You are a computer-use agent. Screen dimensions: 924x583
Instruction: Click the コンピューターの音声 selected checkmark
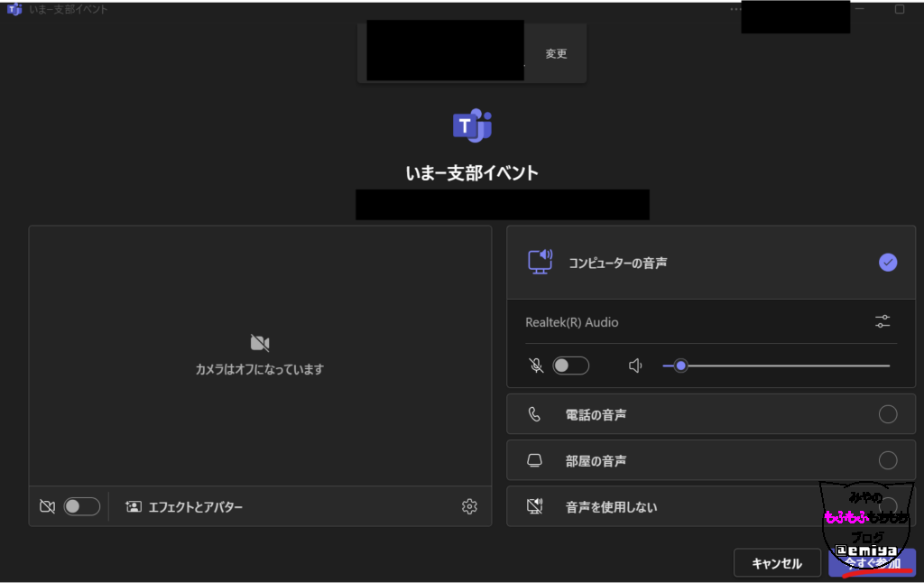pyautogui.click(x=888, y=263)
